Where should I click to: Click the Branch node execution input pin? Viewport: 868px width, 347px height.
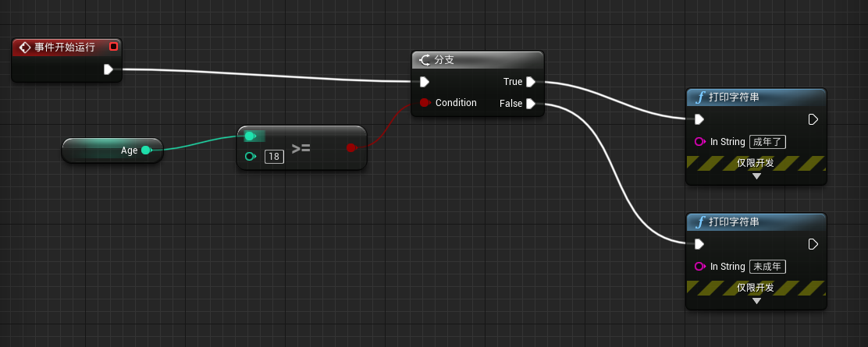pyautogui.click(x=424, y=82)
